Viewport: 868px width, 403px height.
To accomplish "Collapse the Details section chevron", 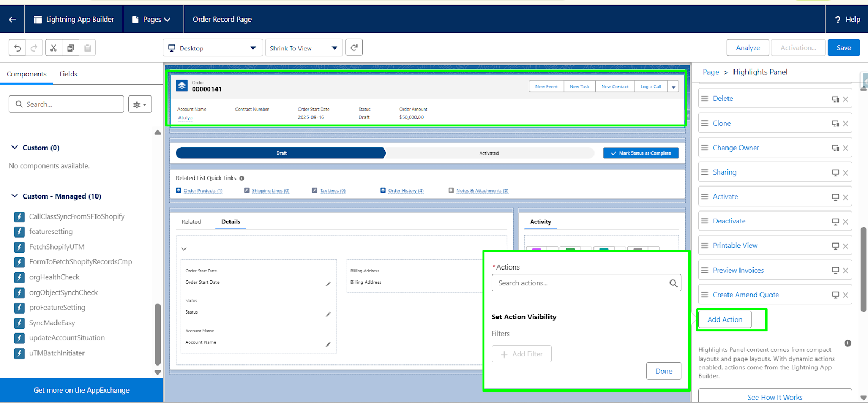I will coord(184,249).
